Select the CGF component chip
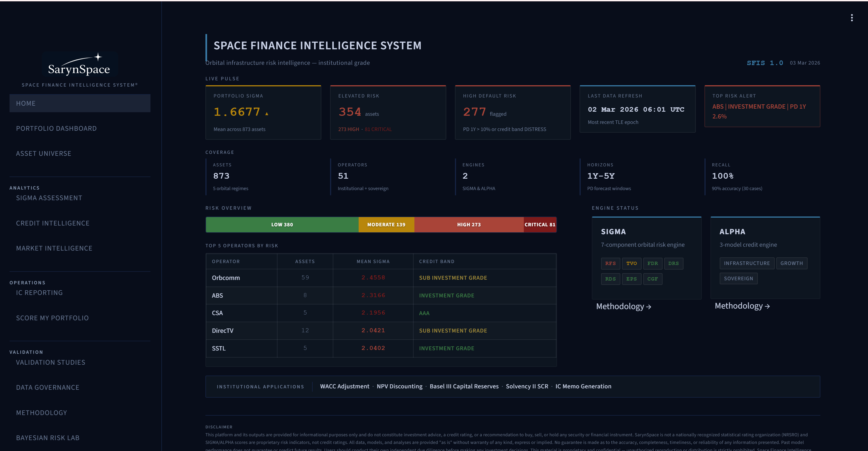 (x=653, y=279)
